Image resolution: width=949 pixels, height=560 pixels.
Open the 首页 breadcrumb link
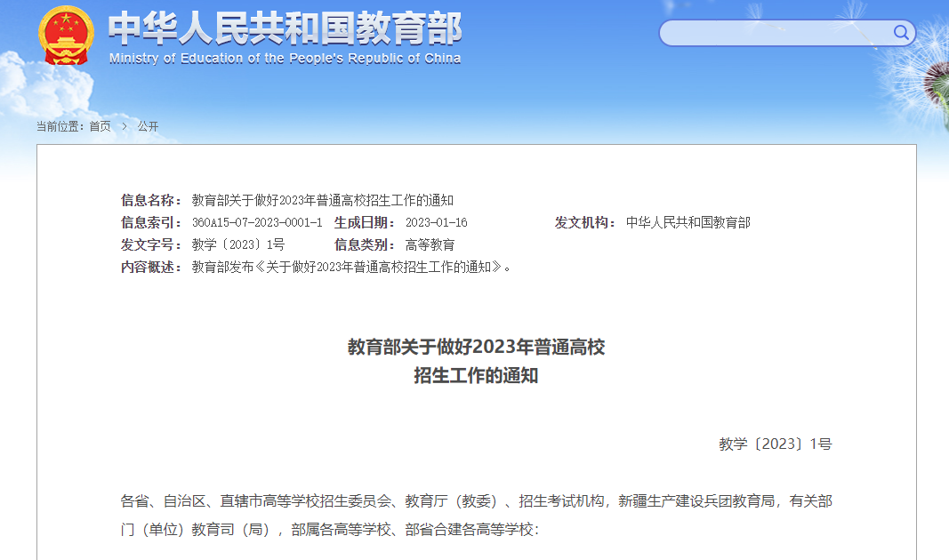(101, 126)
